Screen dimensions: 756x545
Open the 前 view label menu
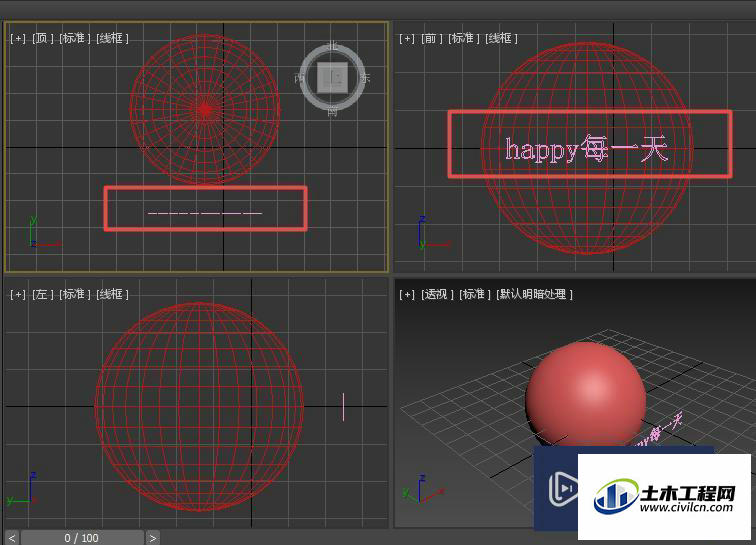432,38
